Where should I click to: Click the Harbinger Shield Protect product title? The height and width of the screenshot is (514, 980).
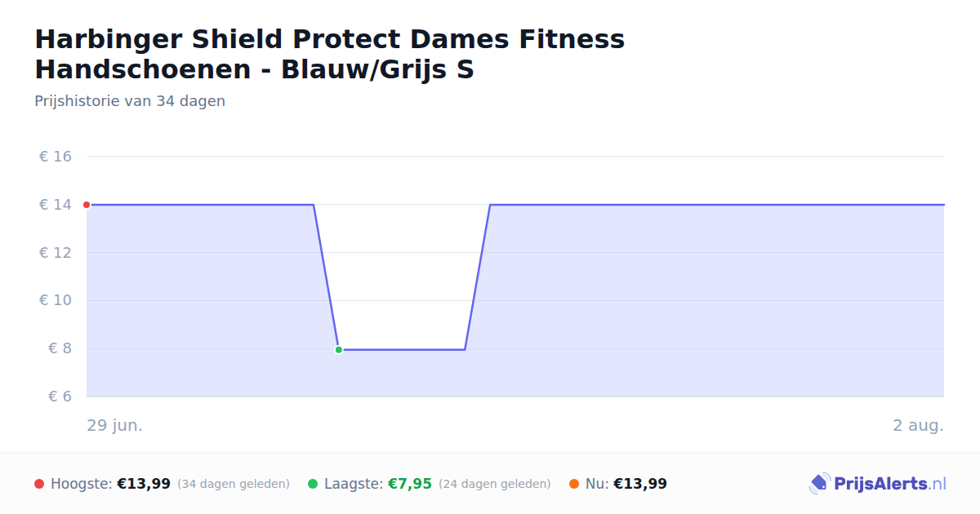pos(330,55)
